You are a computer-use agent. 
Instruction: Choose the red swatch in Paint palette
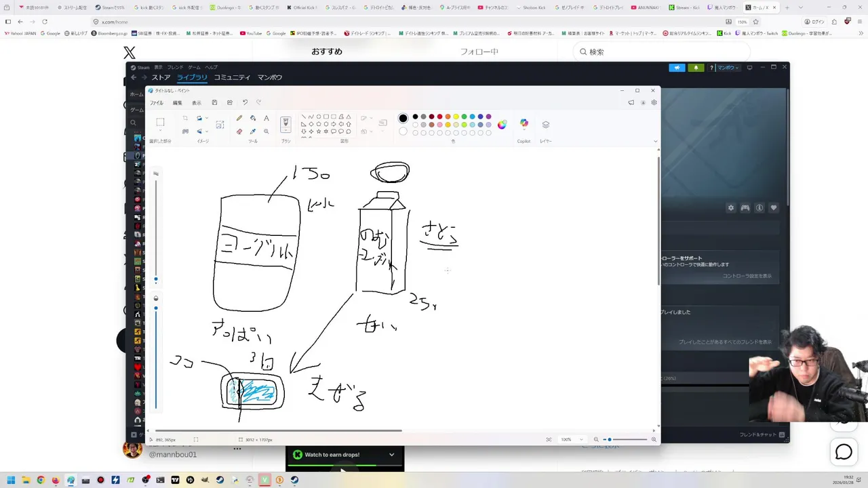[440, 117]
